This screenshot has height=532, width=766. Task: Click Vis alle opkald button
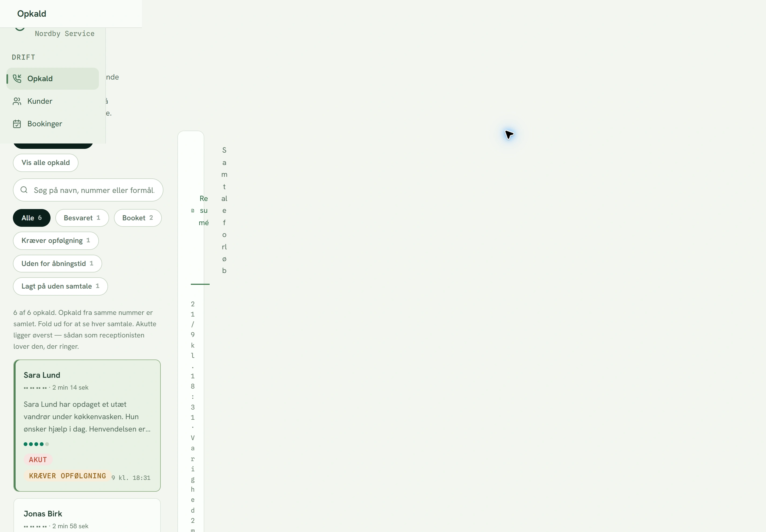coord(46,163)
